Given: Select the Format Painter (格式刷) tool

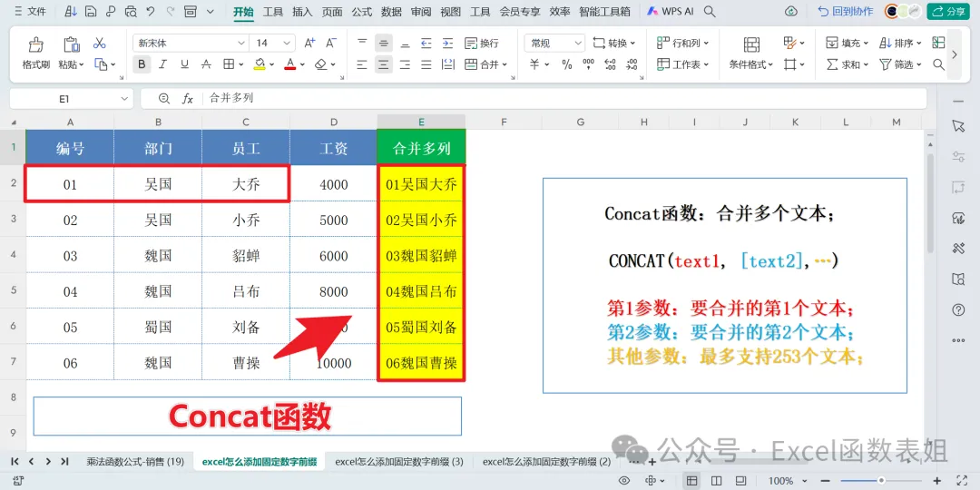Looking at the screenshot, I should [x=36, y=53].
